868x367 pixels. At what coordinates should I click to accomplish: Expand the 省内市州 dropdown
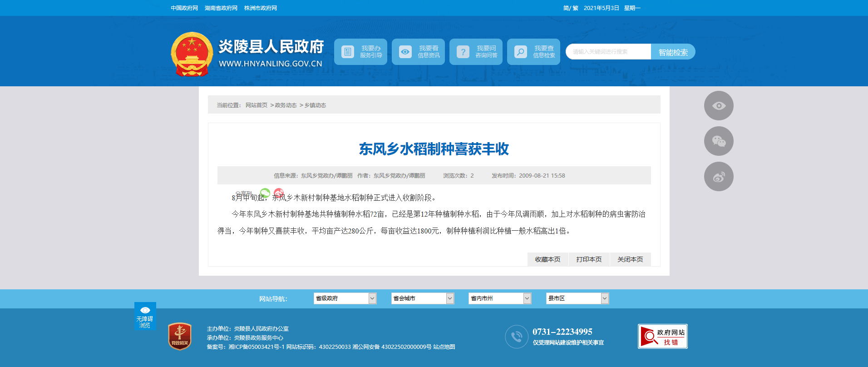[x=499, y=298]
